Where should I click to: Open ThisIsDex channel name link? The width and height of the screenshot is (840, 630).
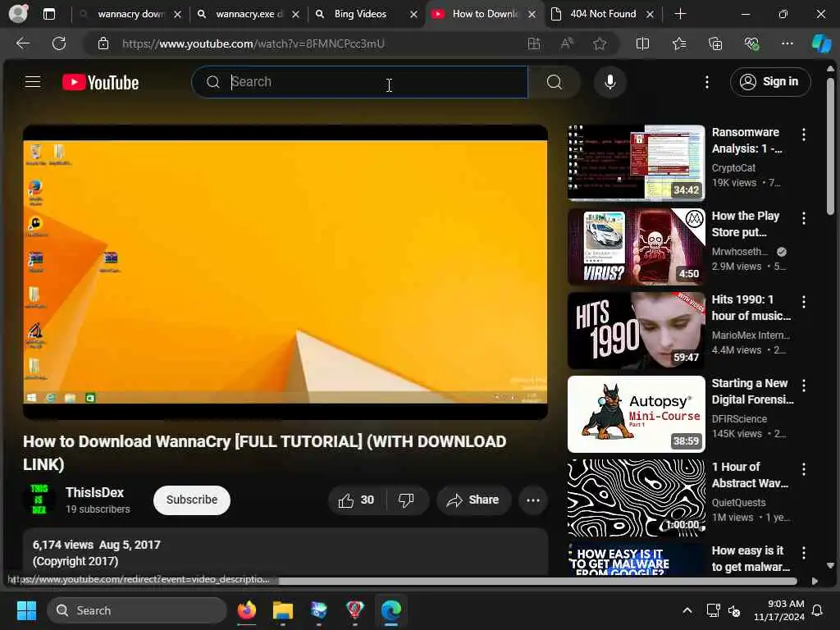94,492
